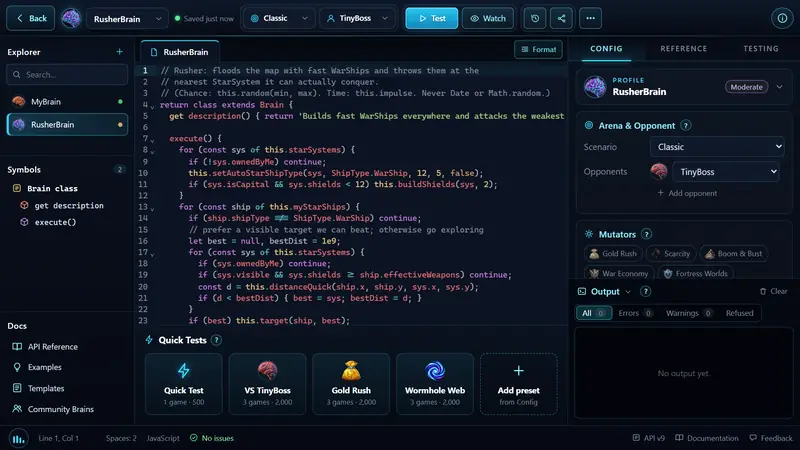800x450 pixels.
Task: Click Spaces: 2 indentation setting
Action: point(121,438)
